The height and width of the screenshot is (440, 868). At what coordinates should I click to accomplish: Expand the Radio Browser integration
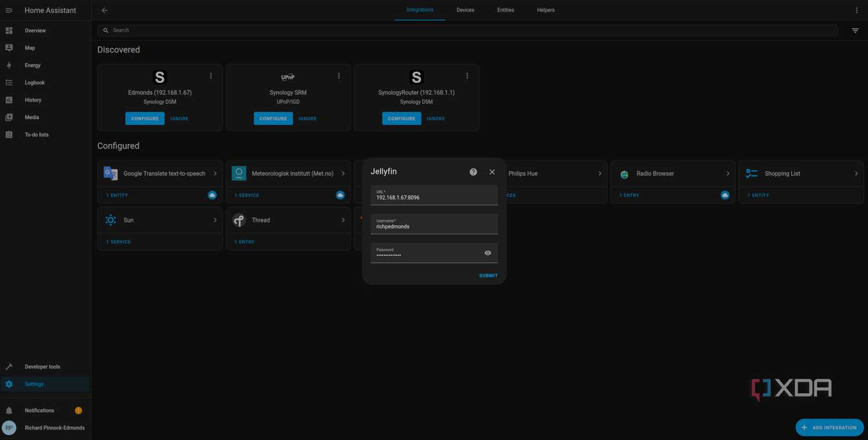[728, 173]
